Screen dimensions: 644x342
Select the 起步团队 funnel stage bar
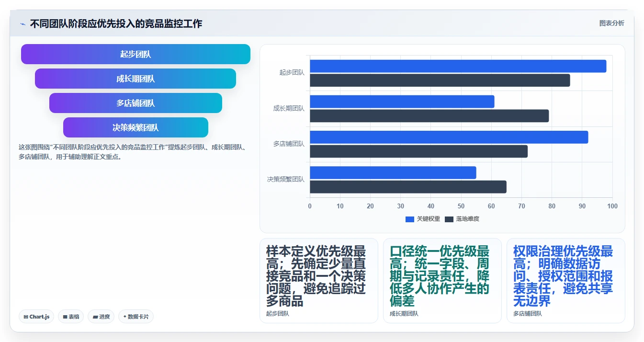[x=136, y=54]
